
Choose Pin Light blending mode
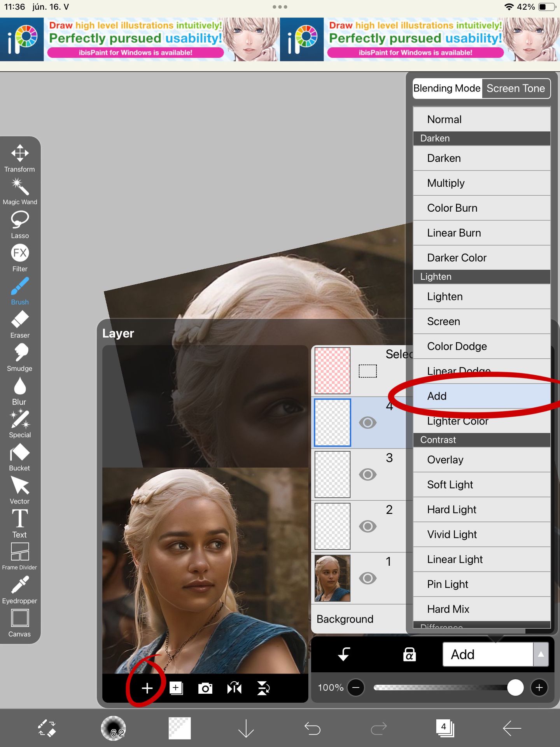pos(482,584)
